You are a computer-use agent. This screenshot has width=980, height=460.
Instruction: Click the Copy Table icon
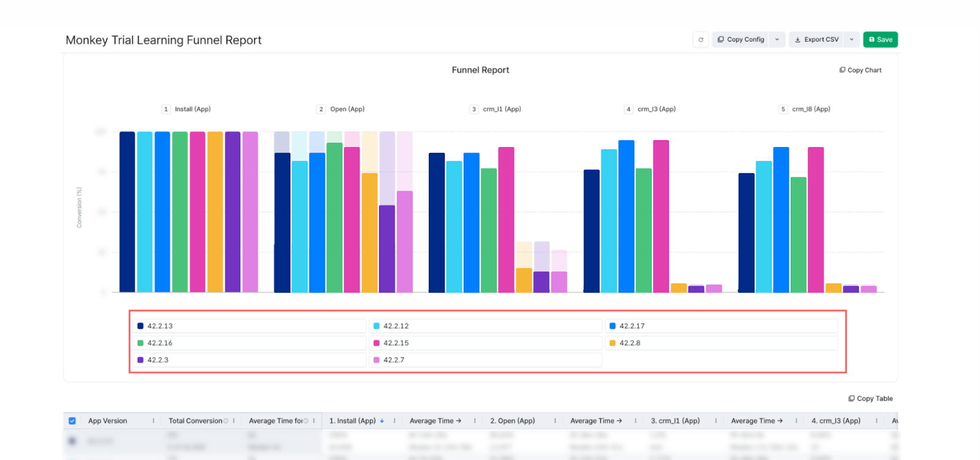coord(851,399)
